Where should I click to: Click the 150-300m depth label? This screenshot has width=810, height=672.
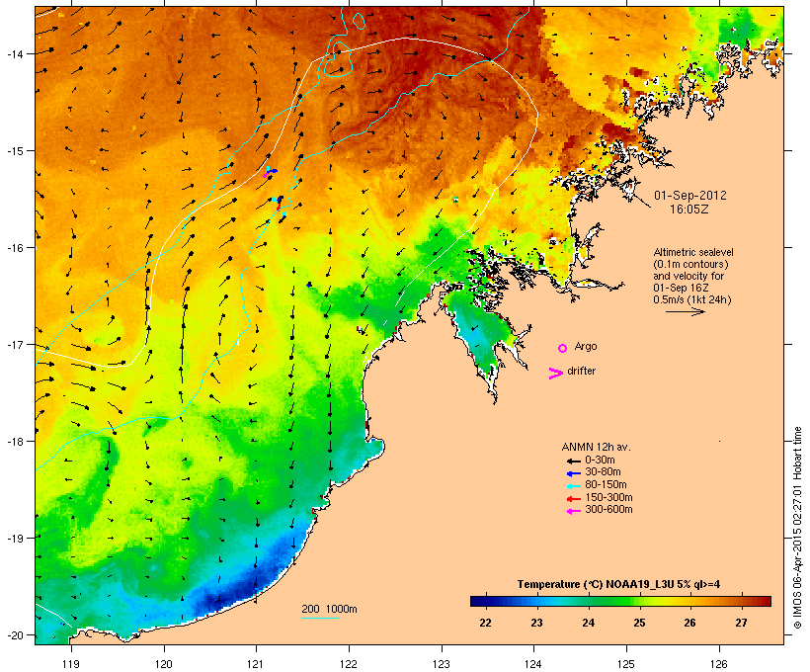608,497
